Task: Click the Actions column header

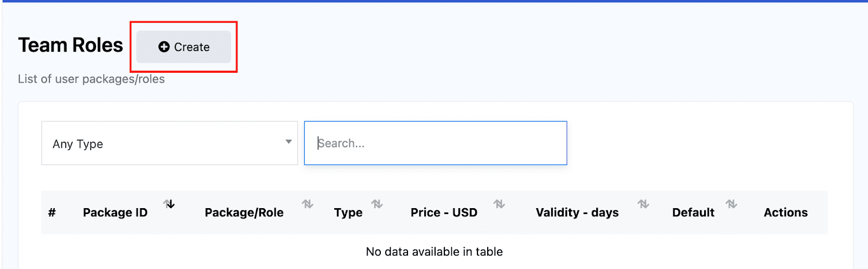Action: 786,212
